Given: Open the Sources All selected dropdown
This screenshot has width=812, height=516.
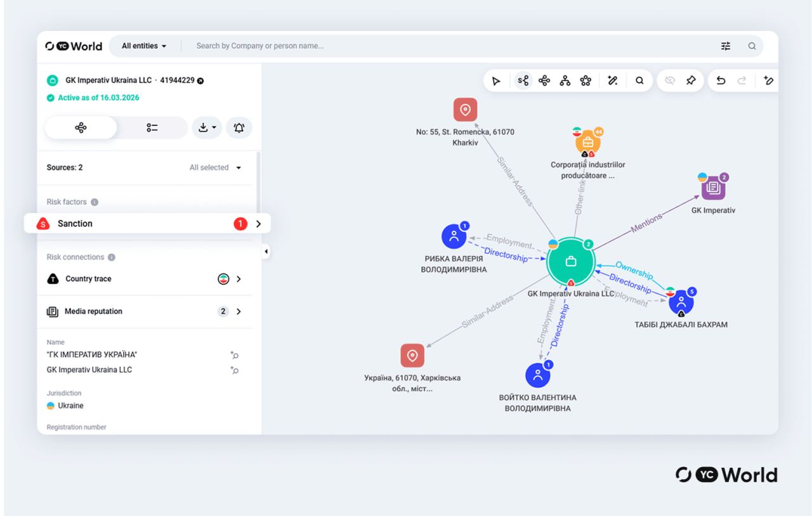Looking at the screenshot, I should point(215,167).
